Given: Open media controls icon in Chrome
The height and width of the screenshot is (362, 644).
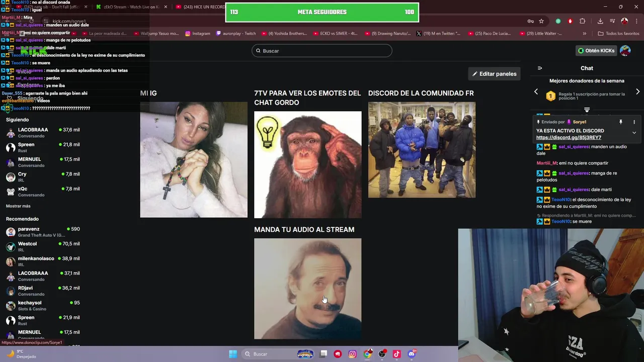Looking at the screenshot, I should pos(612,21).
